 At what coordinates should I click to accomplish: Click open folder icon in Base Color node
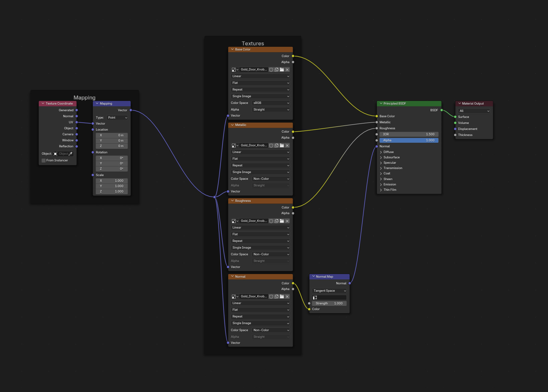[282, 70]
